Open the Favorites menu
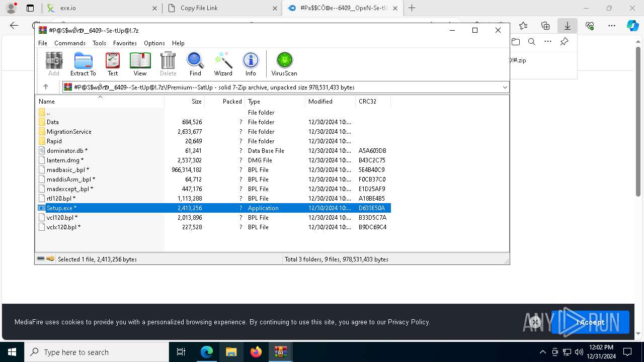This screenshot has height=362, width=644. [x=125, y=43]
